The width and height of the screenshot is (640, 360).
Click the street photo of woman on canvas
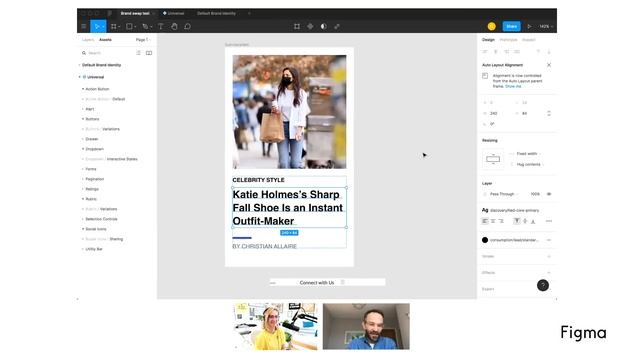coord(289,112)
